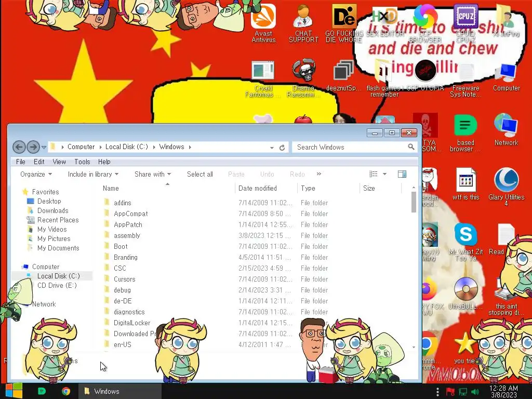Open the Include in library dropdown

(x=93, y=174)
